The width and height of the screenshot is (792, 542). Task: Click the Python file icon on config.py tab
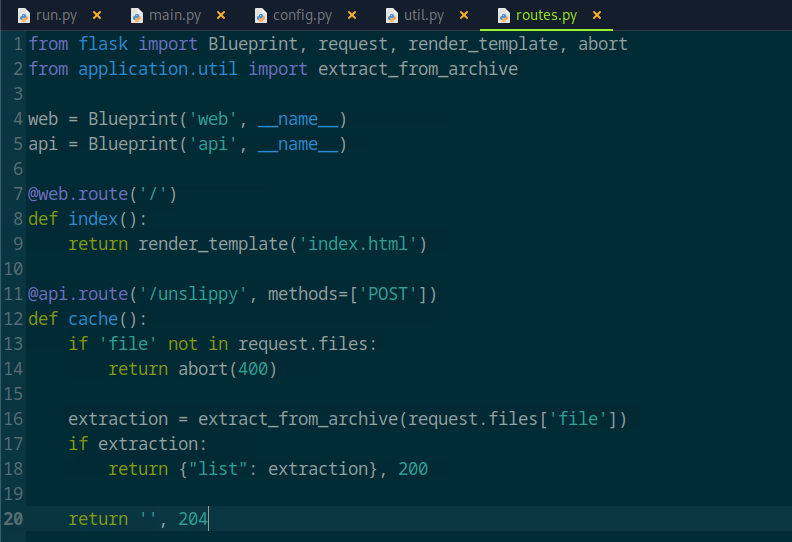point(261,16)
